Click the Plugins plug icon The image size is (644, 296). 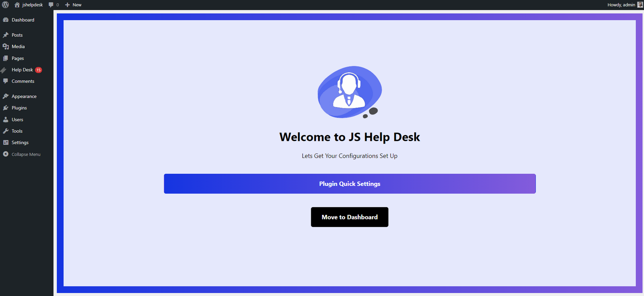tap(6, 108)
